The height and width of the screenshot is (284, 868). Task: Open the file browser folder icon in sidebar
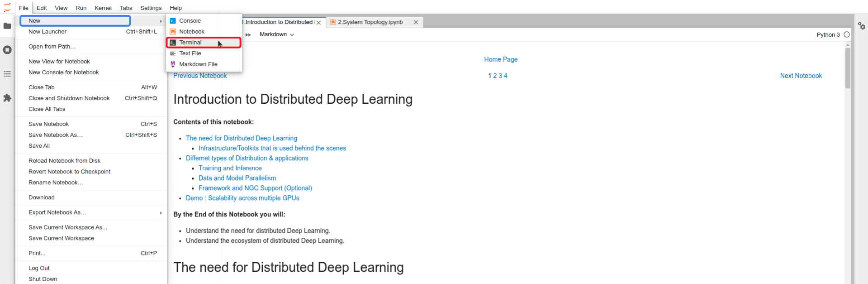coord(7,26)
